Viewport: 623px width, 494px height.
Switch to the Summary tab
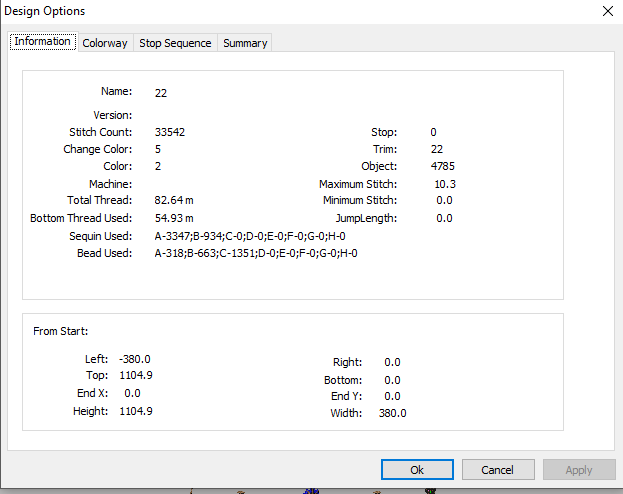coord(245,43)
